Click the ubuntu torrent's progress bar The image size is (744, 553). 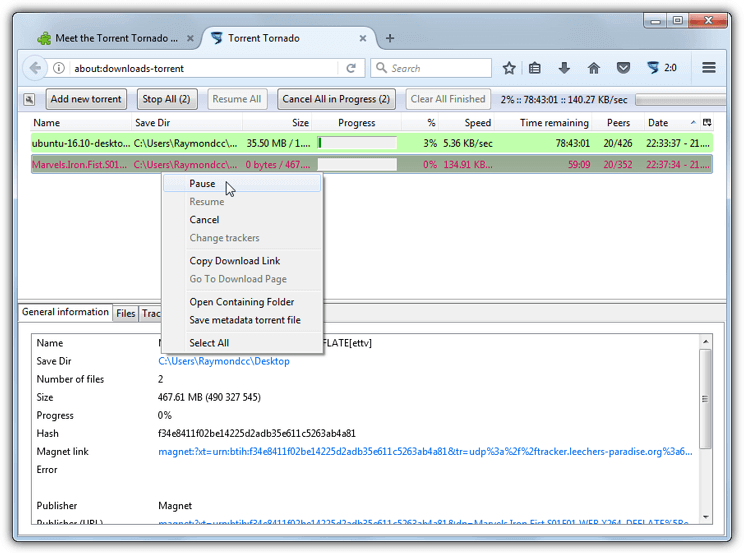point(357,143)
